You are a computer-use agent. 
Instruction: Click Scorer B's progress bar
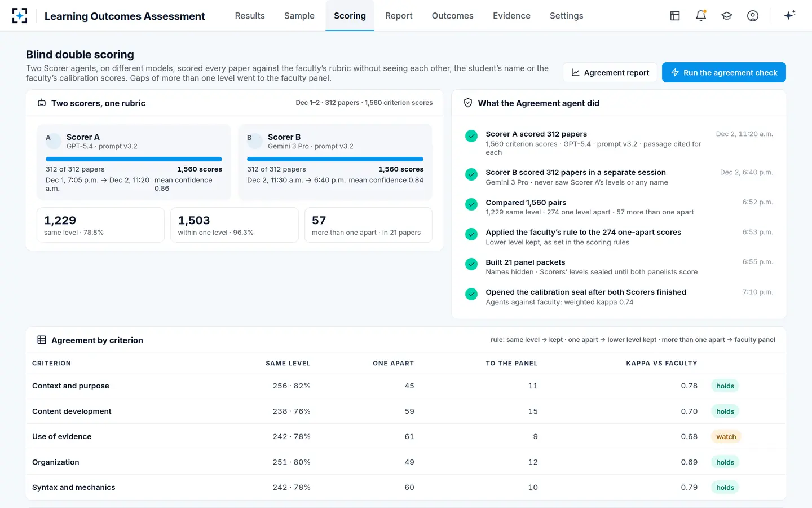(335, 159)
